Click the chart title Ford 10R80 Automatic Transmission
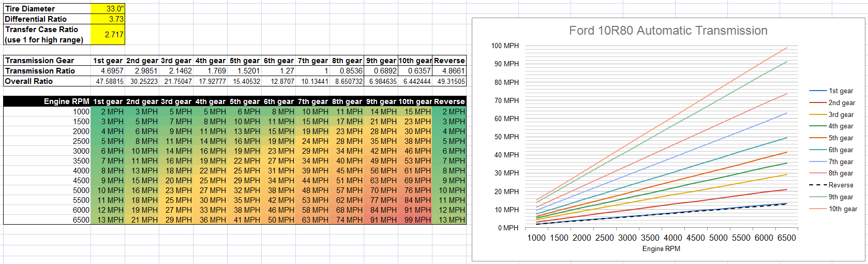 668,31
